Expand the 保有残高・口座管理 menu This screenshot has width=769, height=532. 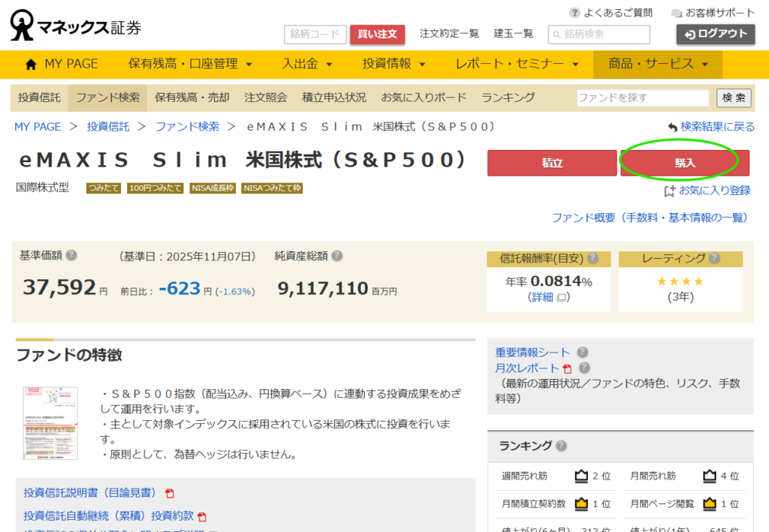(190, 65)
